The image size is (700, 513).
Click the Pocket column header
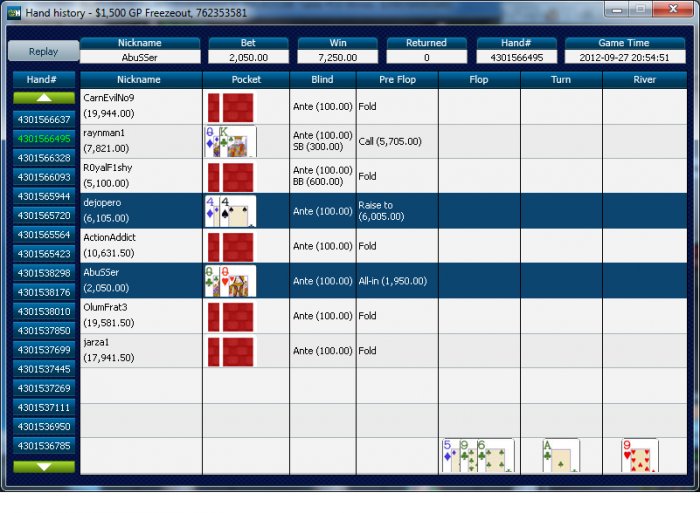click(x=246, y=79)
